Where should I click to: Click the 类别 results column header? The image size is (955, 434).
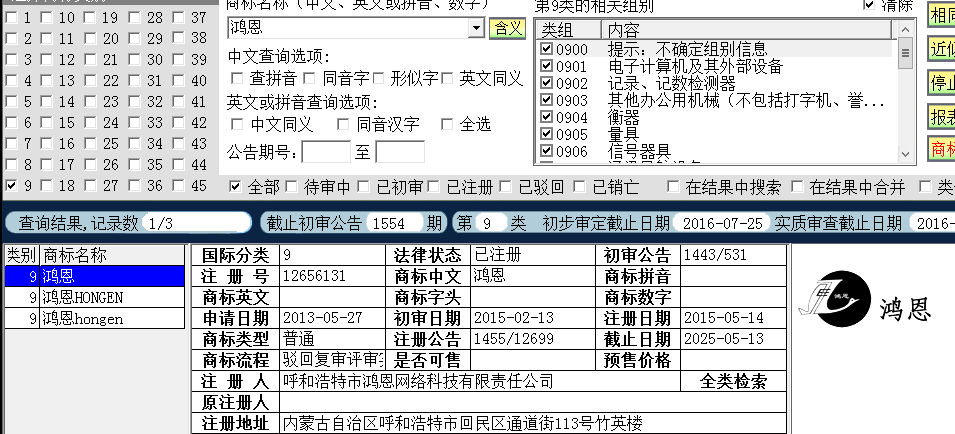point(21,255)
